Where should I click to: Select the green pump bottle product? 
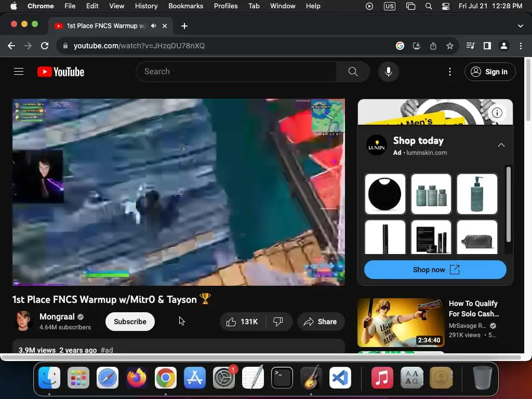477,194
